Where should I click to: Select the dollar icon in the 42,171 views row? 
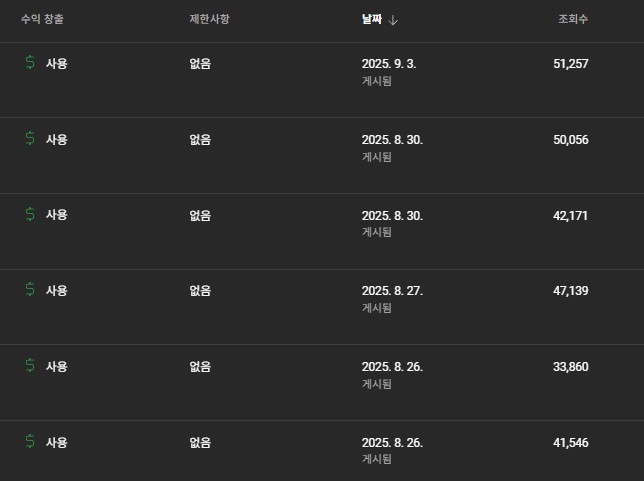coord(29,214)
